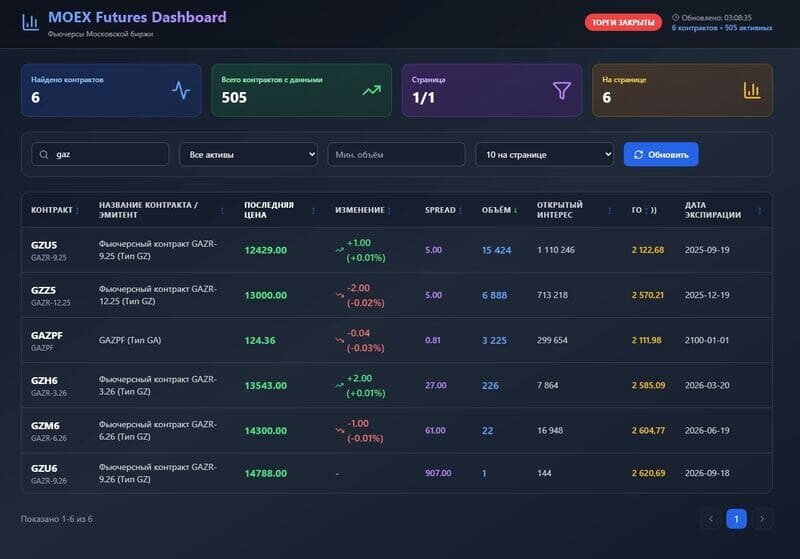Click the bar chart logo icon in header
This screenshot has width=800, height=559.
pos(30,22)
